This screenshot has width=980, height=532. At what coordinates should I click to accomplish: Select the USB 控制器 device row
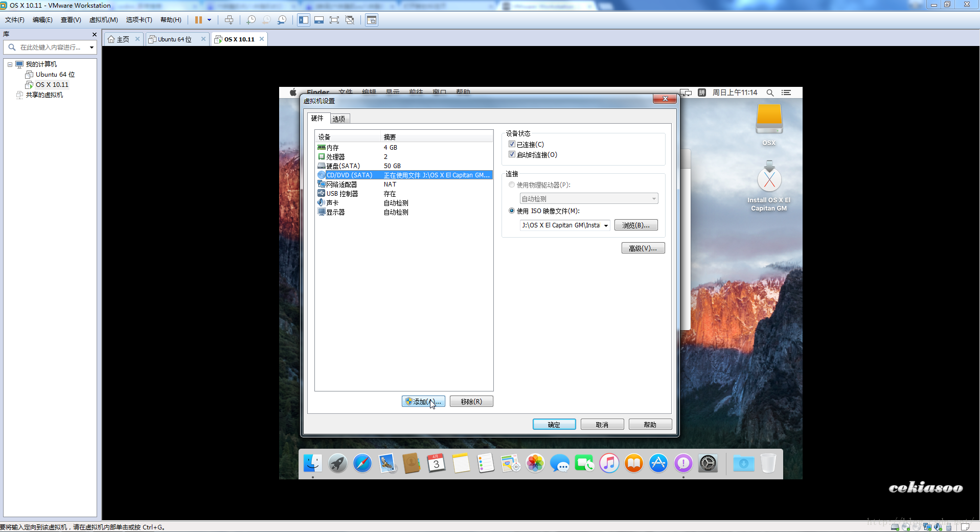click(404, 194)
